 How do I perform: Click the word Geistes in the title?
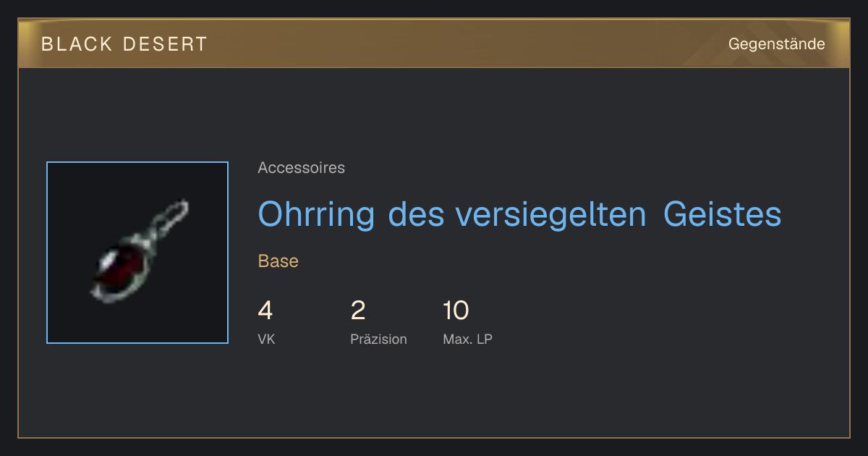click(723, 214)
